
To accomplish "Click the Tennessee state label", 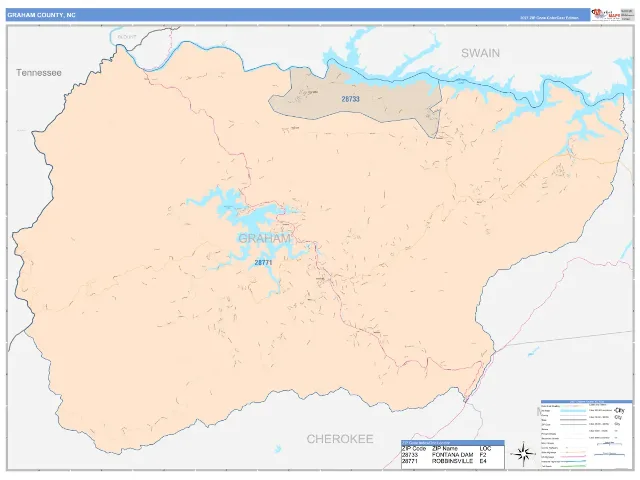I will pyautogui.click(x=39, y=73).
